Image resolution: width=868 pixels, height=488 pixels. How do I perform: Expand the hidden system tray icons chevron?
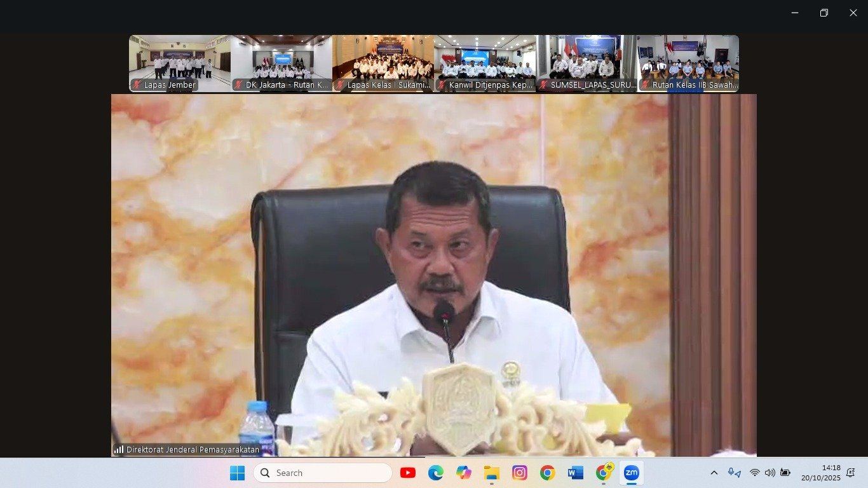714,473
